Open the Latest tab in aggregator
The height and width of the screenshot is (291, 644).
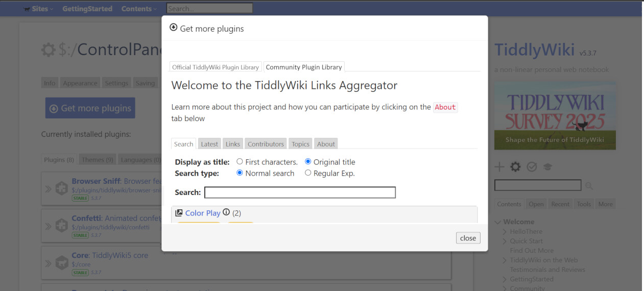[x=209, y=144]
